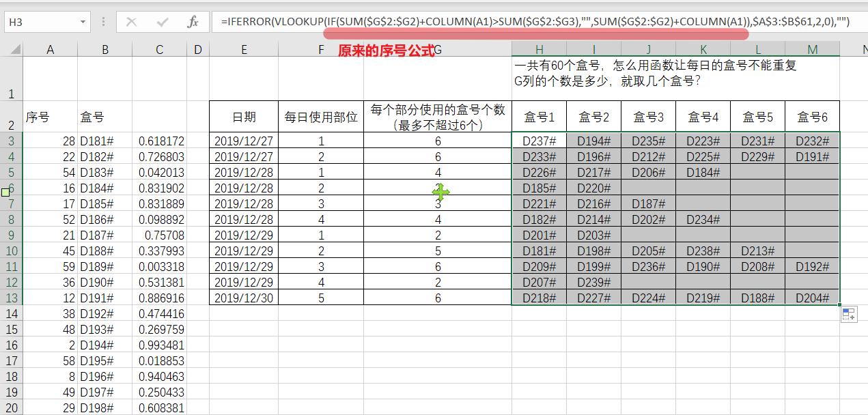Select row header 3
Image resolution: width=868 pixels, height=415 pixels.
12,141
